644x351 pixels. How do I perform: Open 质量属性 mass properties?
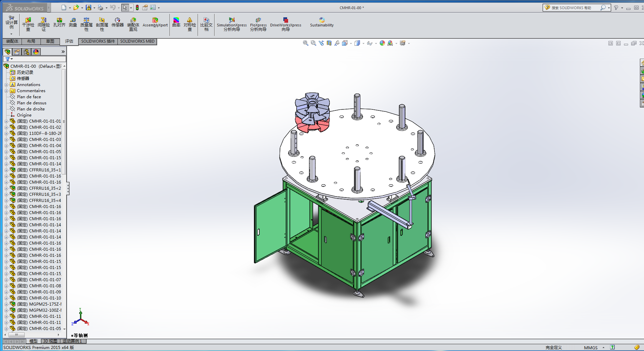[x=86, y=24]
